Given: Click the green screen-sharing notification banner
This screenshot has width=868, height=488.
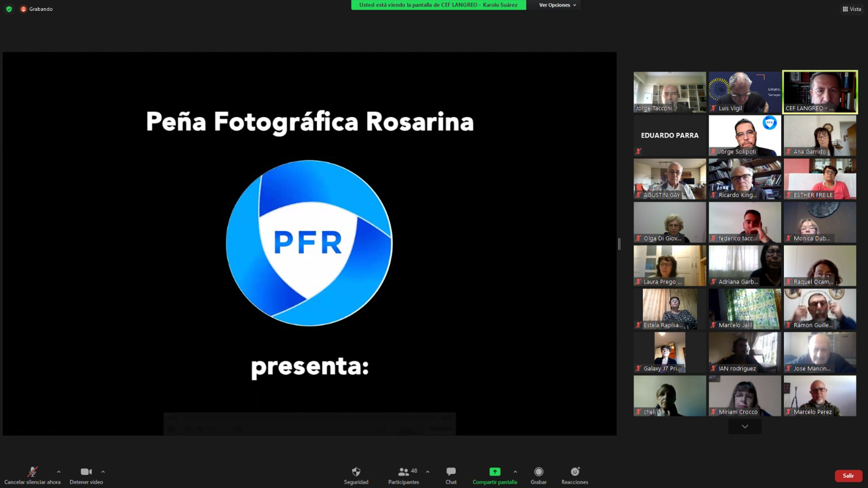Looking at the screenshot, I should (x=438, y=5).
